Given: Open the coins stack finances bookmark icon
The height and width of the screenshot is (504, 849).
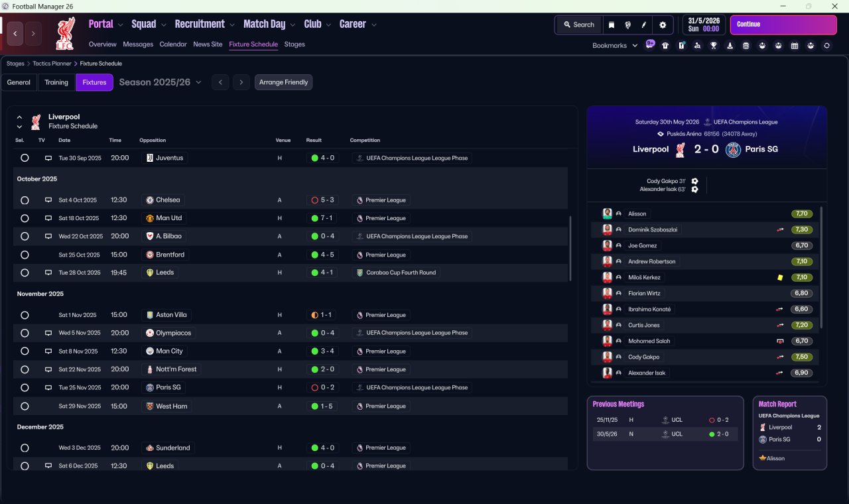Looking at the screenshot, I should click(x=746, y=46).
